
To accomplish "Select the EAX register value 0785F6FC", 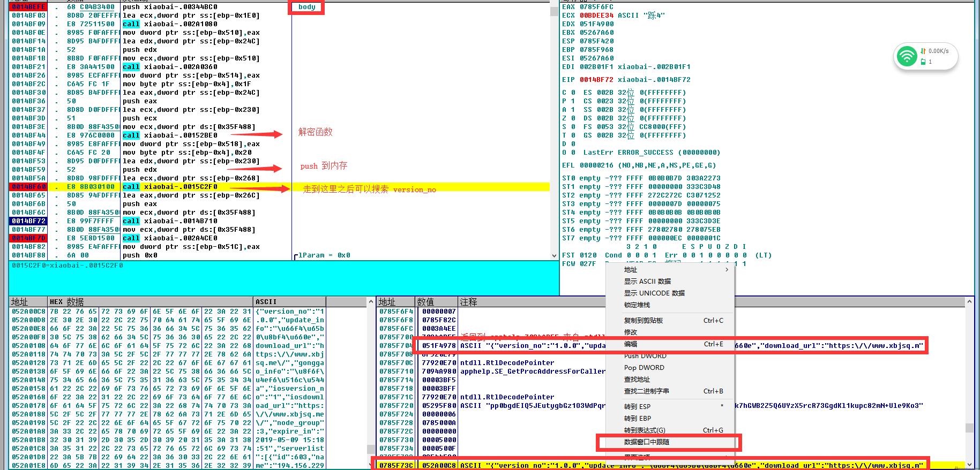I will pos(596,7).
